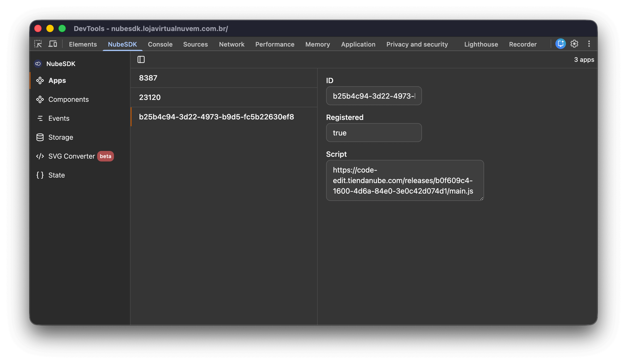Viewport: 627px width, 364px height.
Task: Toggle the device toolbar
Action: (53, 44)
